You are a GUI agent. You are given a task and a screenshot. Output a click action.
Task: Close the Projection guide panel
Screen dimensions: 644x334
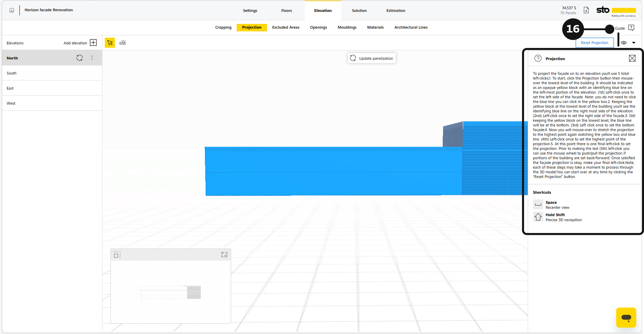(632, 58)
